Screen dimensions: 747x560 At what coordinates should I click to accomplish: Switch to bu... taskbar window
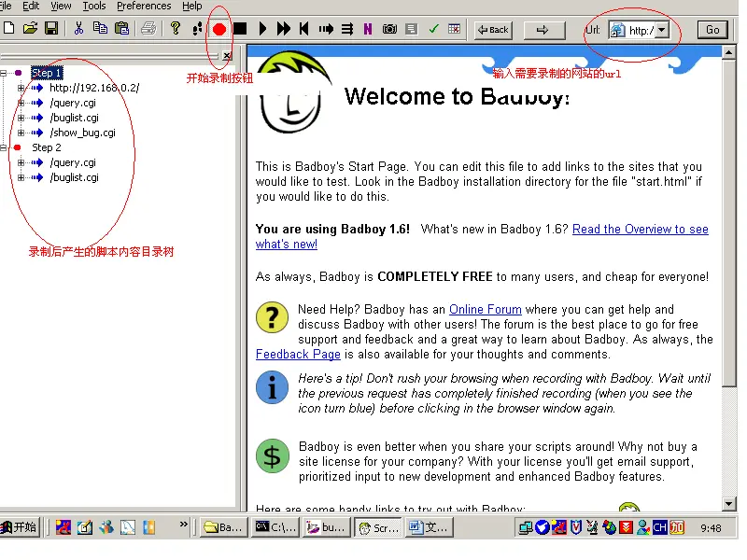pyautogui.click(x=326, y=527)
